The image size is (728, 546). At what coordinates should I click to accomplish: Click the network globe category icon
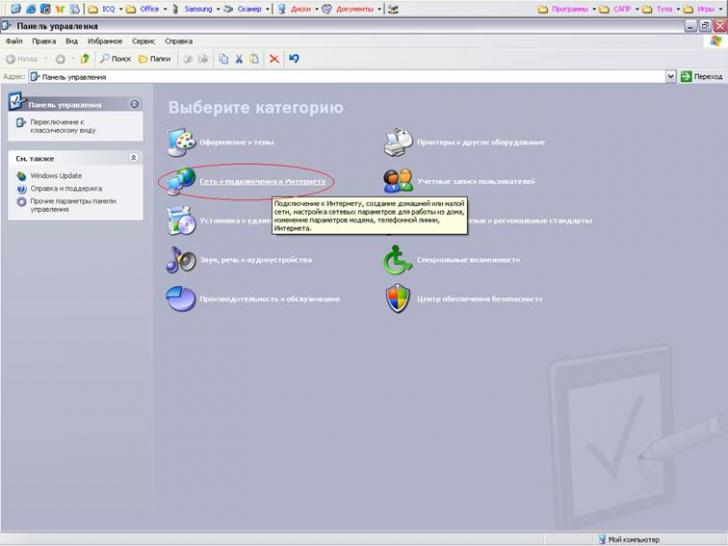pyautogui.click(x=181, y=181)
